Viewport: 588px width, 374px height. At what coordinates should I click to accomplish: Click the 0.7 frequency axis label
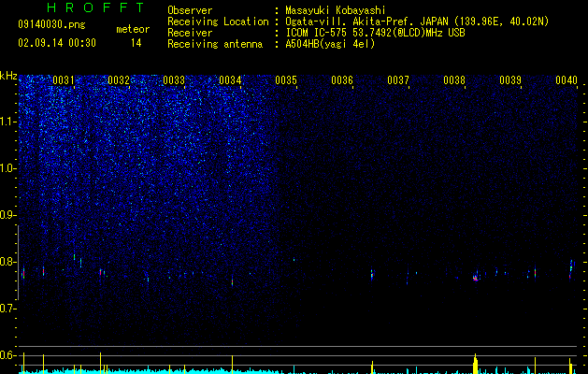click(x=7, y=309)
